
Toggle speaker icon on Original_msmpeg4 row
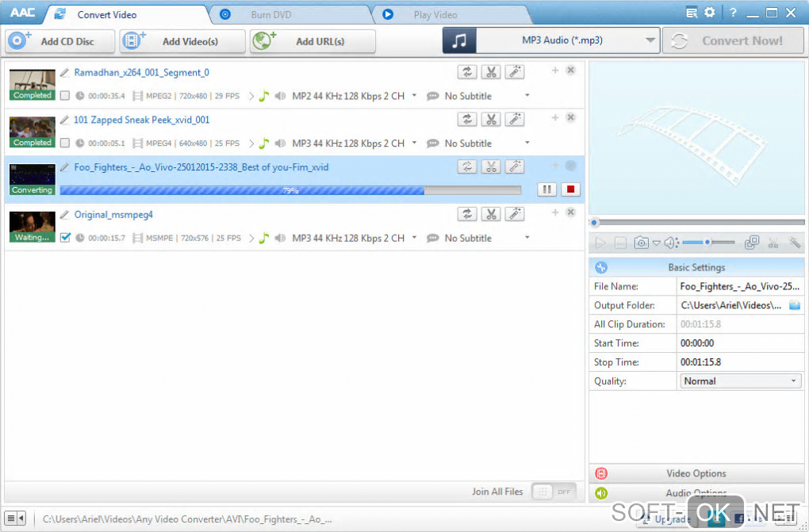[280, 238]
